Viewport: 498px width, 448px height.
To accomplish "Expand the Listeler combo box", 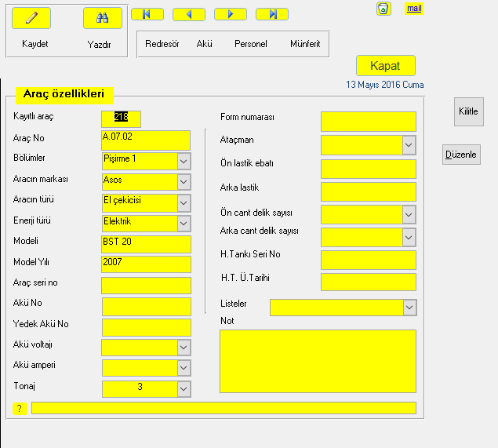I will click(409, 308).
